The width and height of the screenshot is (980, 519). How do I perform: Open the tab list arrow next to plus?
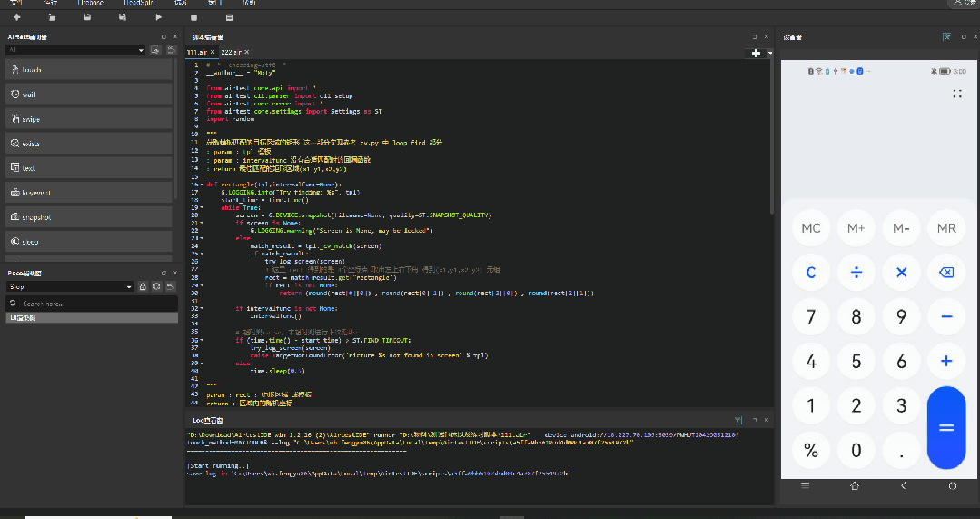pos(769,53)
